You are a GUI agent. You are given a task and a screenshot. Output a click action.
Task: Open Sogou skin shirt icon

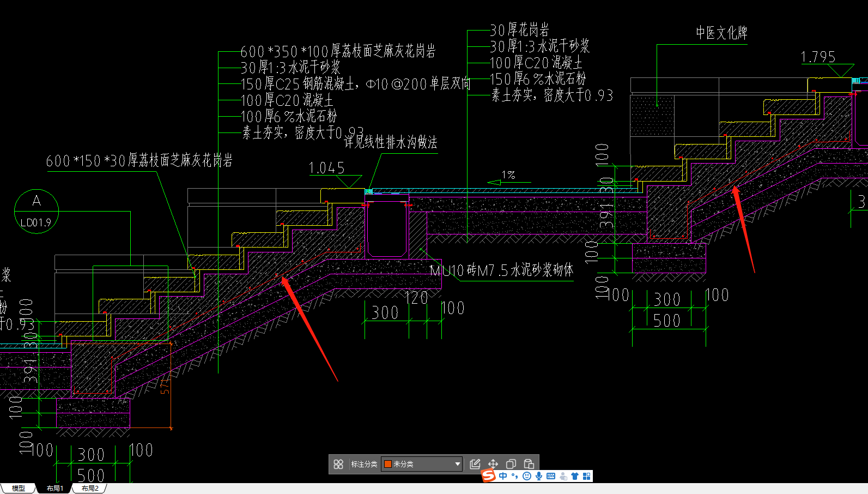pyautogui.click(x=575, y=476)
